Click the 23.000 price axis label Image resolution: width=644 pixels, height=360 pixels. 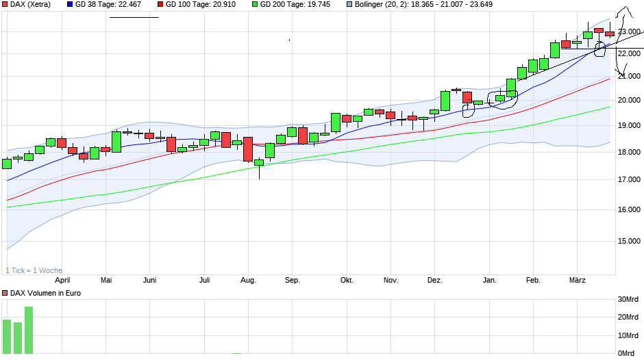tap(629, 31)
